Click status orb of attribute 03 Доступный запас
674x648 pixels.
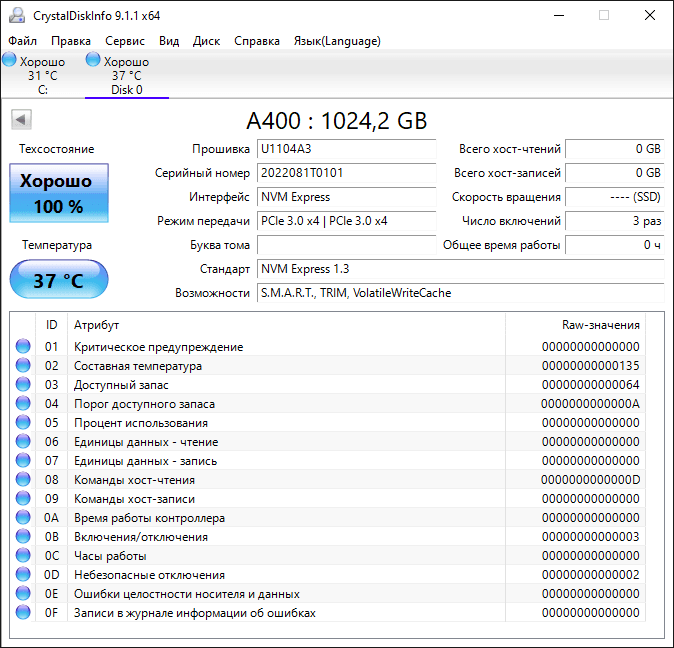coord(23,384)
